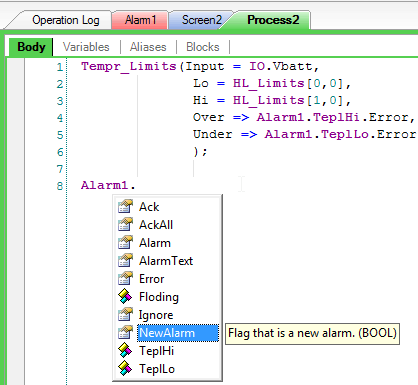The width and height of the screenshot is (418, 385).
Task: Select the highlighted NewAlarm entry
Action: point(178,333)
